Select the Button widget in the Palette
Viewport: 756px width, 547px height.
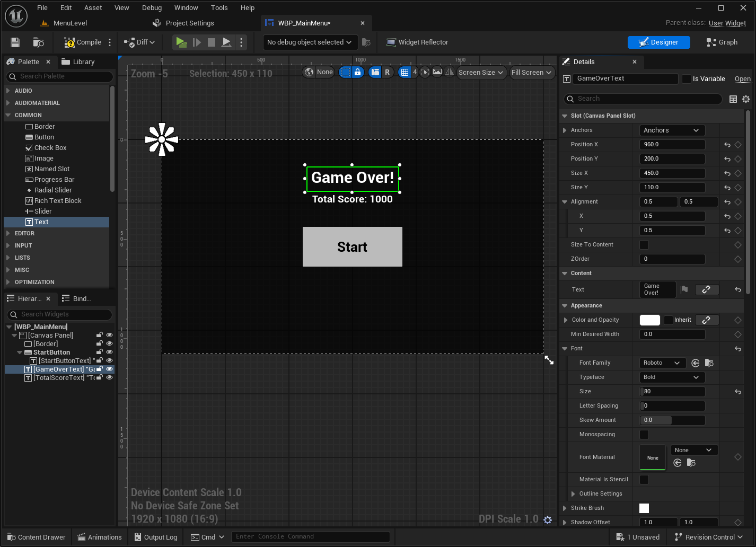pyautogui.click(x=45, y=137)
